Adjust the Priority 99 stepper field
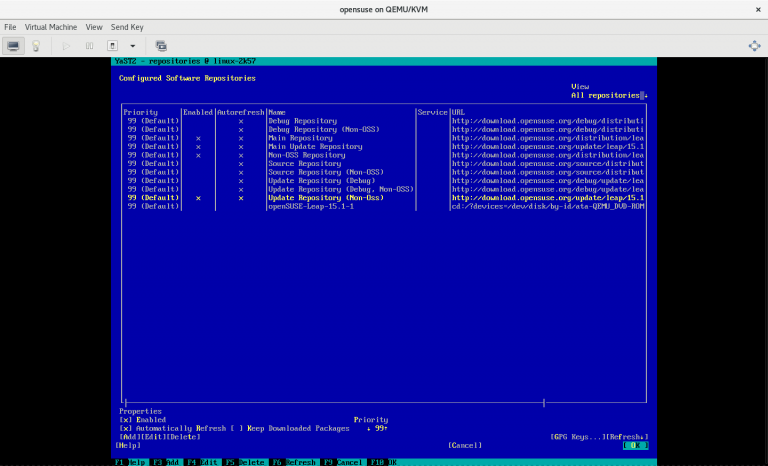This screenshot has height=466, width=768. pyautogui.click(x=377, y=428)
